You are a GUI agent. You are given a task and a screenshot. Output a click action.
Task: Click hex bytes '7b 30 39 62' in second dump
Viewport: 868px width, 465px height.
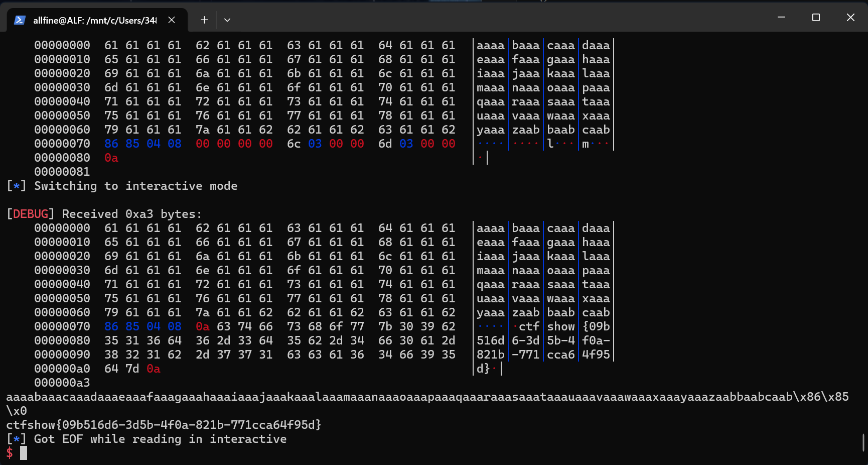point(417,326)
